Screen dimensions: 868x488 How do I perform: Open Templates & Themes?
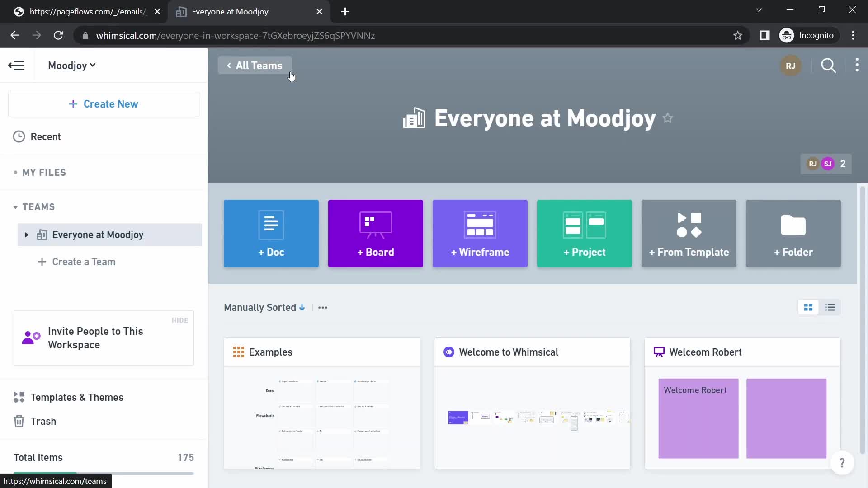77,398
